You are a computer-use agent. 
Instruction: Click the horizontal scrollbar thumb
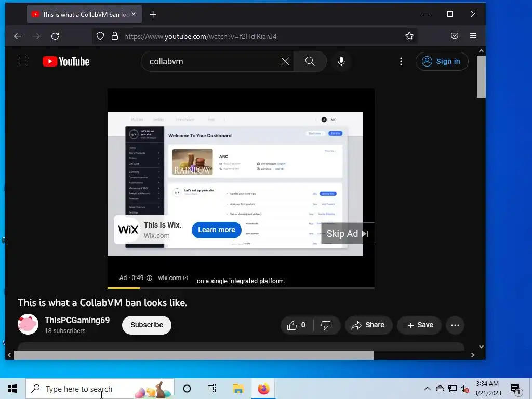point(193,355)
